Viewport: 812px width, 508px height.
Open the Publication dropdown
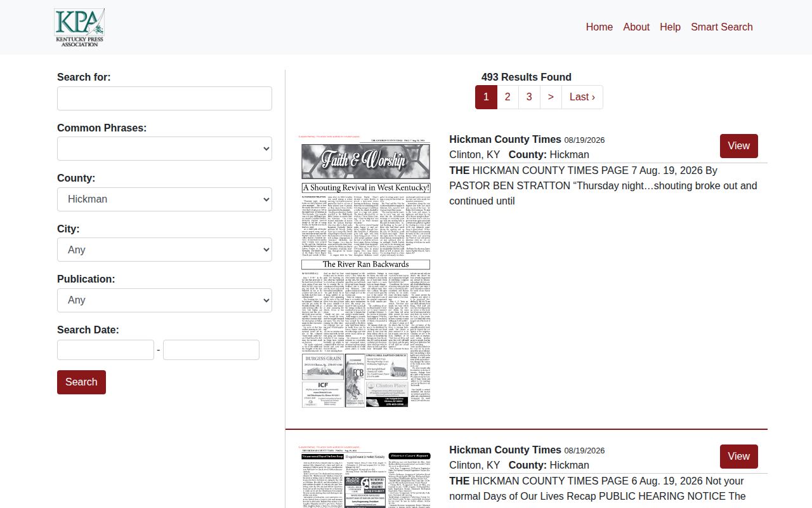(164, 300)
